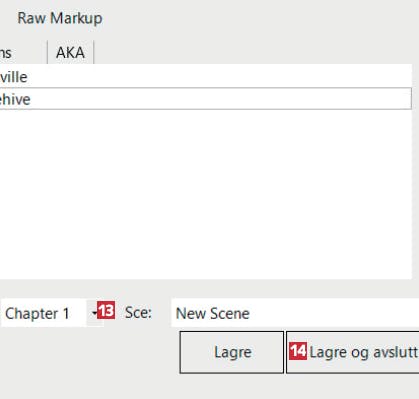Focus the New Scene name field

coord(295,313)
